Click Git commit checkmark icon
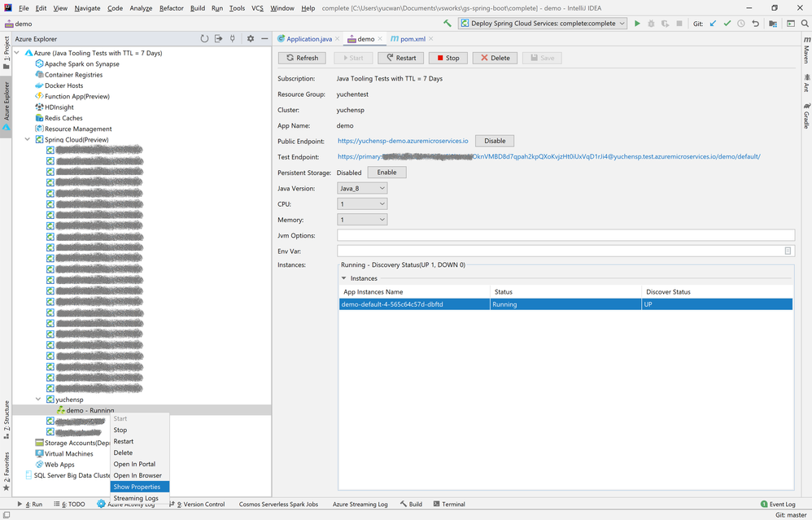 727,24
